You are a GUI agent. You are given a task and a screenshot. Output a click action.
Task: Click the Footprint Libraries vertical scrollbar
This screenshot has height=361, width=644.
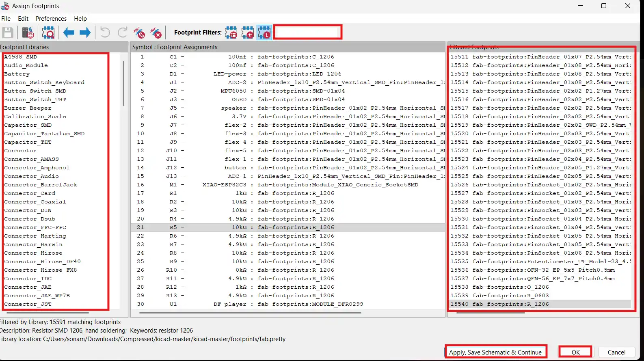pyautogui.click(x=123, y=84)
